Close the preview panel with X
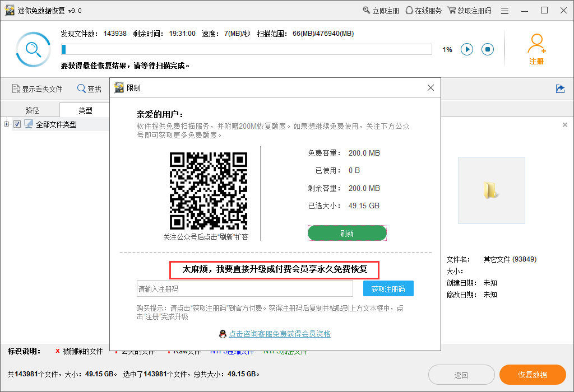The width and height of the screenshot is (574, 392). point(565,125)
